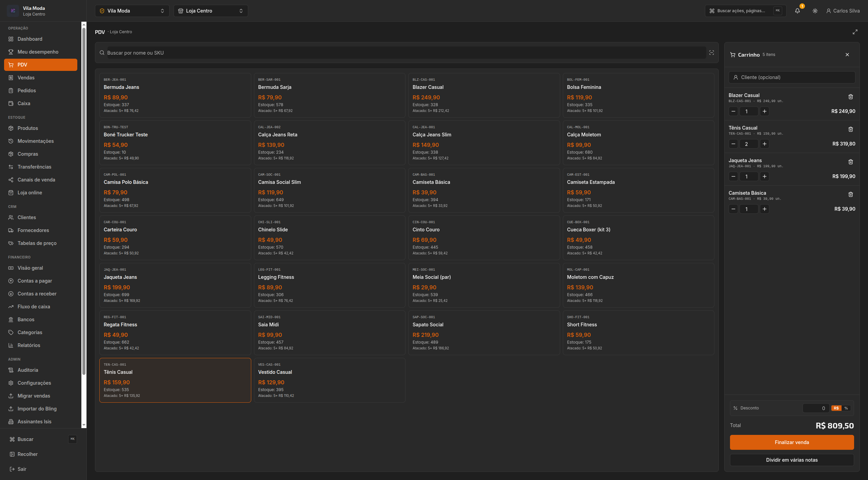
Task: Open Visão geral under Financeiro
Action: pos(41,268)
